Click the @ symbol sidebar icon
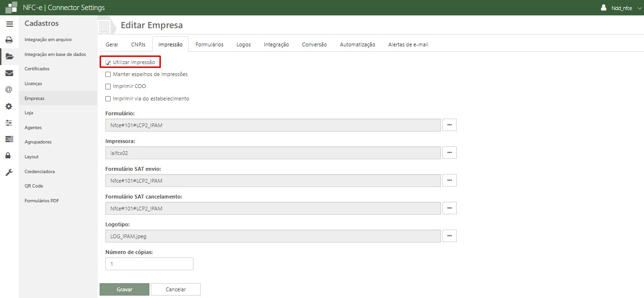The width and height of the screenshot is (644, 298). click(x=9, y=89)
